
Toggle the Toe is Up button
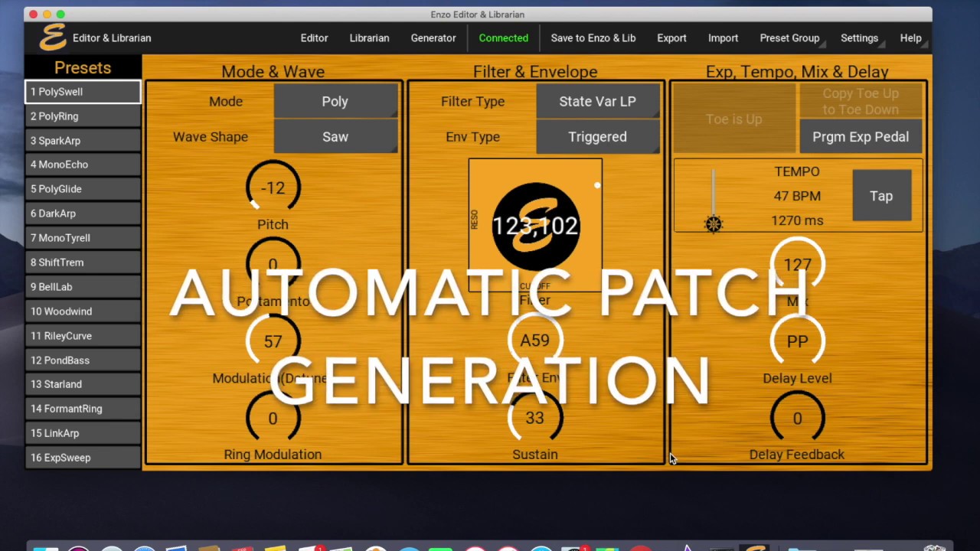coord(733,119)
